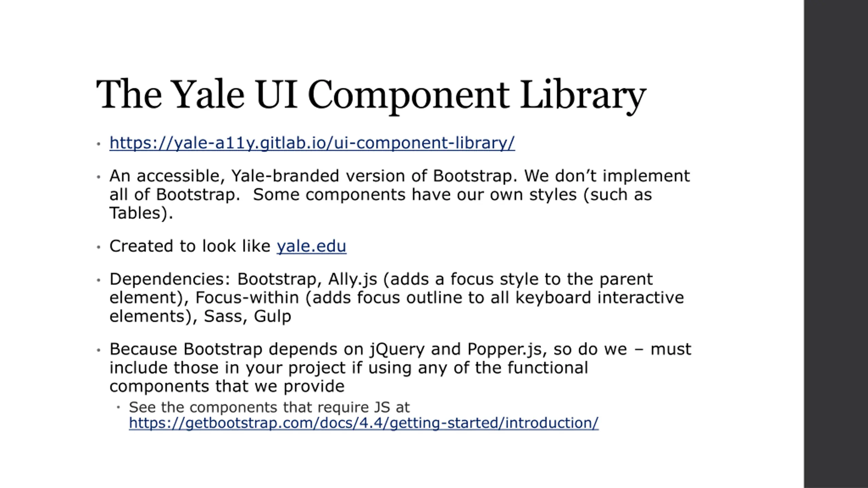Click the 'Dependencies:' word in the fourth bullet

click(x=170, y=279)
